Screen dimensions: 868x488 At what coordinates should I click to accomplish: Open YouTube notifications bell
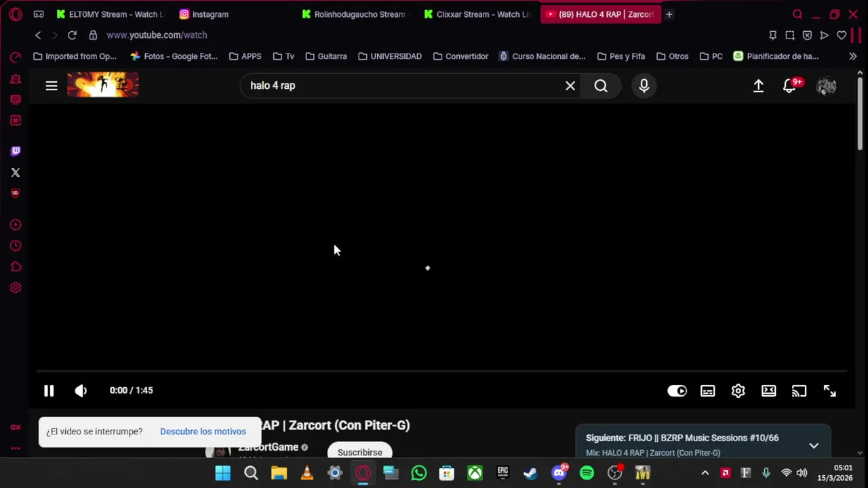(x=789, y=85)
